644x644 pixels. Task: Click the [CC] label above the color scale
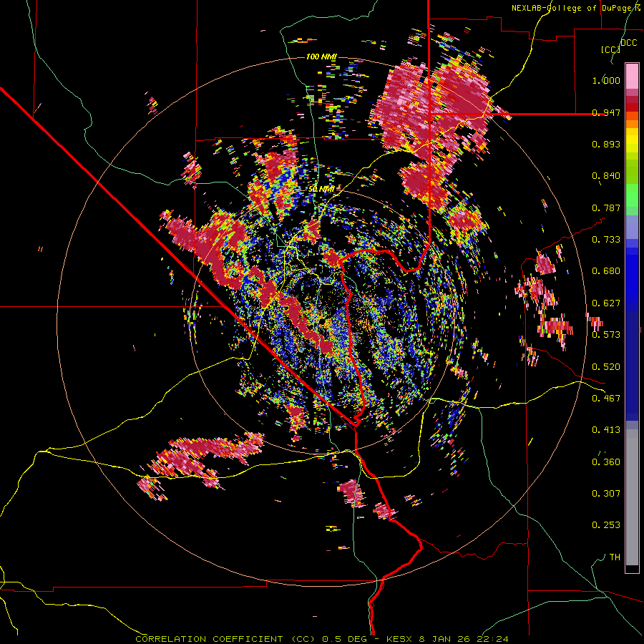pos(611,49)
